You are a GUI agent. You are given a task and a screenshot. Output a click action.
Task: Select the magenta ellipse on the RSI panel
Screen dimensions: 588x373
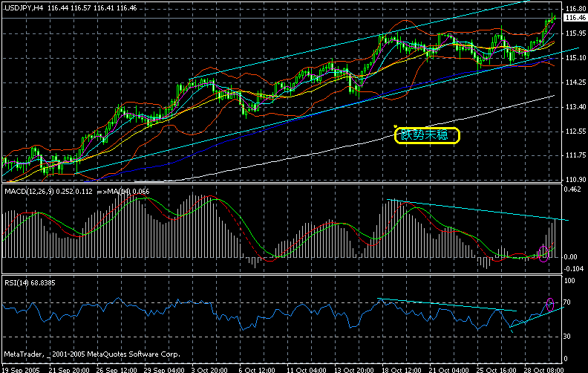pos(550,305)
